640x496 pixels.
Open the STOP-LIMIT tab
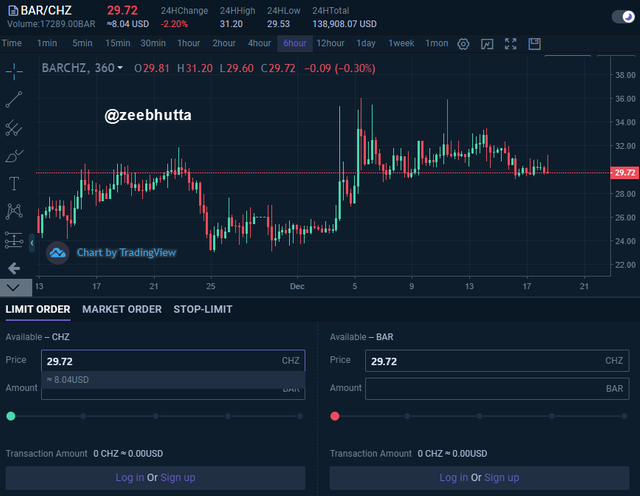tap(203, 309)
